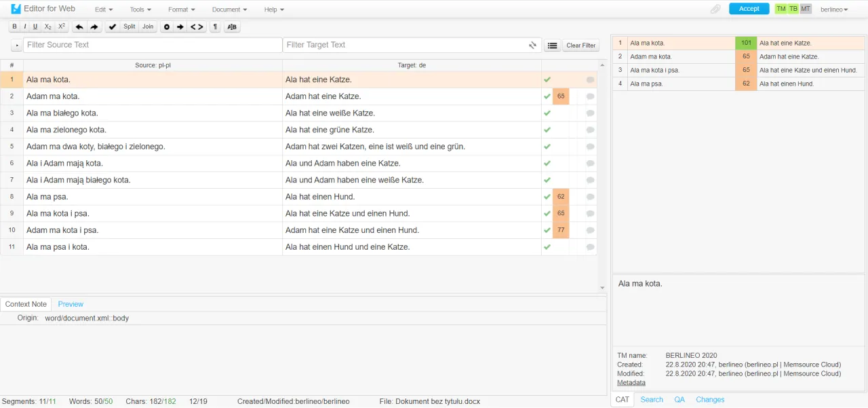Toggle the paragraph mark (¶) hidden characters icon
The image size is (868, 408).
(x=215, y=26)
